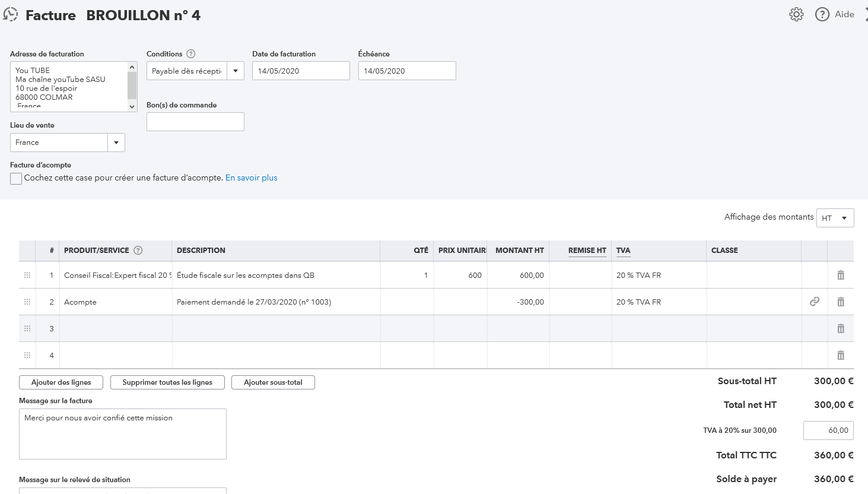
Task: Open the Lieu de vente dropdown
Action: [x=116, y=142]
